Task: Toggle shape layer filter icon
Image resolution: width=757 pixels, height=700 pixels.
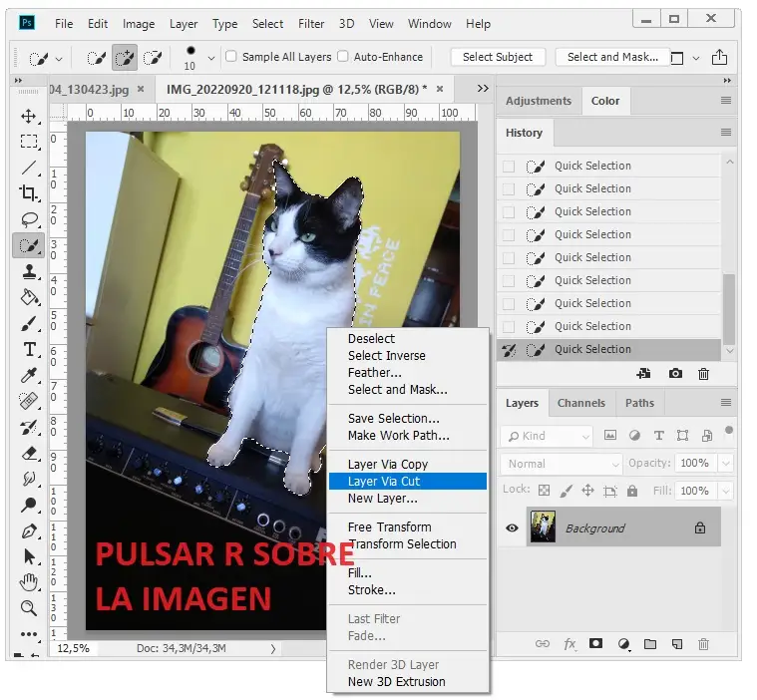Action: [682, 436]
